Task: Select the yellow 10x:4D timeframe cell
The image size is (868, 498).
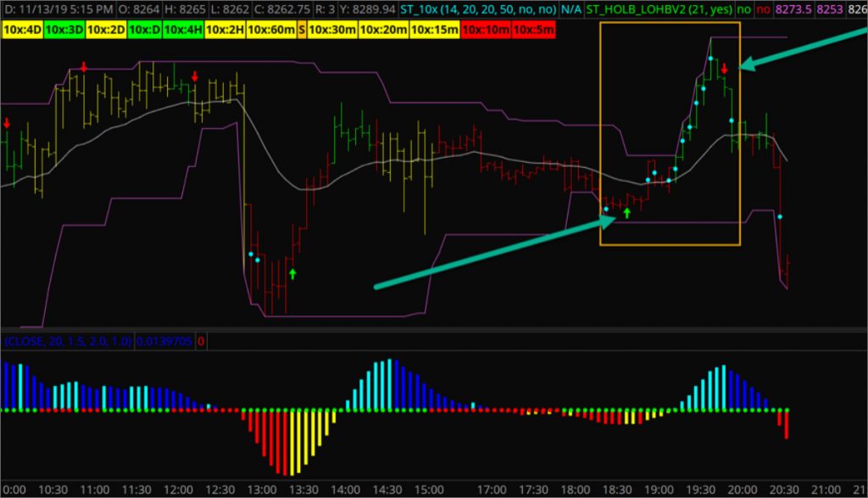Action: tap(23, 28)
